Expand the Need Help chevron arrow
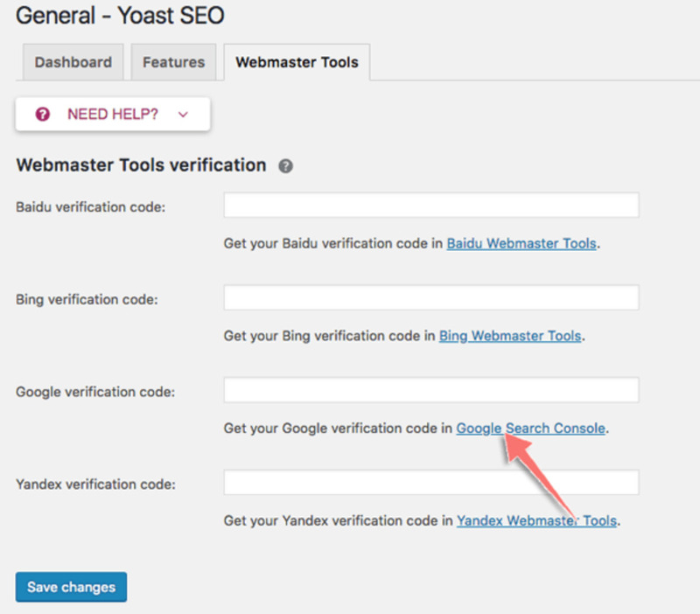 (x=183, y=115)
